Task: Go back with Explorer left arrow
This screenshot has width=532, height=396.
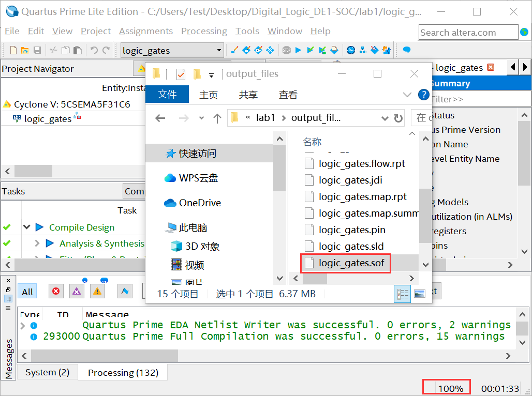Action: click(x=160, y=118)
